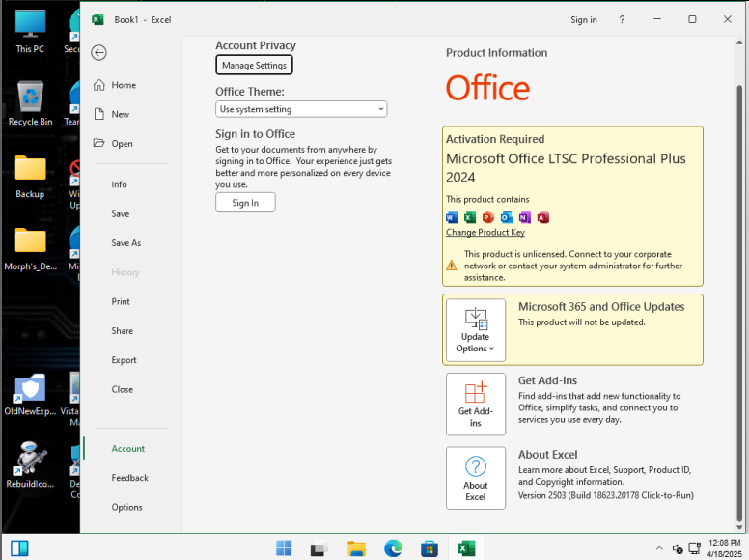The height and width of the screenshot is (560, 749).
Task: Click the Access product icon
Action: (542, 218)
